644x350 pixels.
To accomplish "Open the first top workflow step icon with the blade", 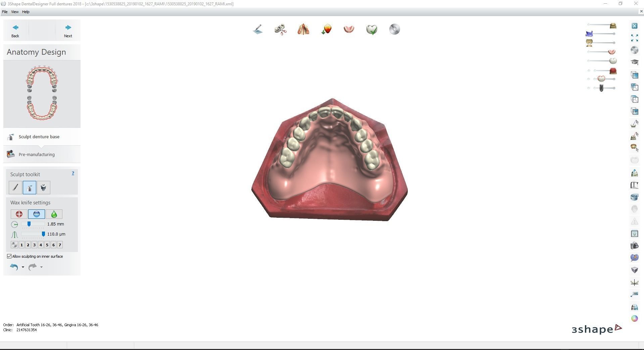I will pyautogui.click(x=258, y=30).
